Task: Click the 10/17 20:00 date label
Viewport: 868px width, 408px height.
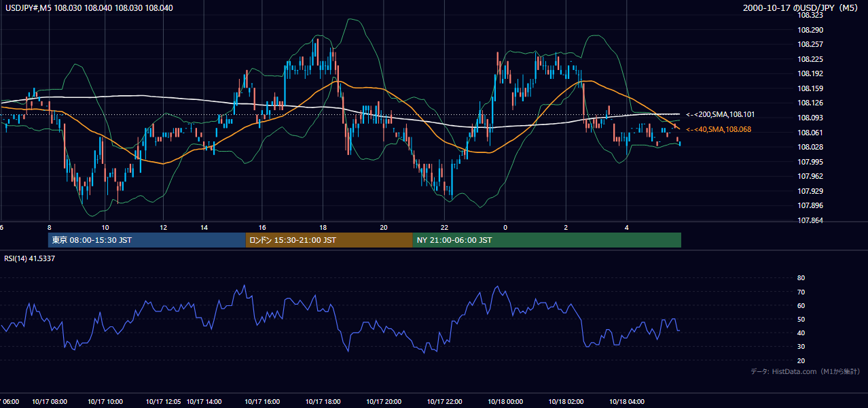Action: pos(384,402)
